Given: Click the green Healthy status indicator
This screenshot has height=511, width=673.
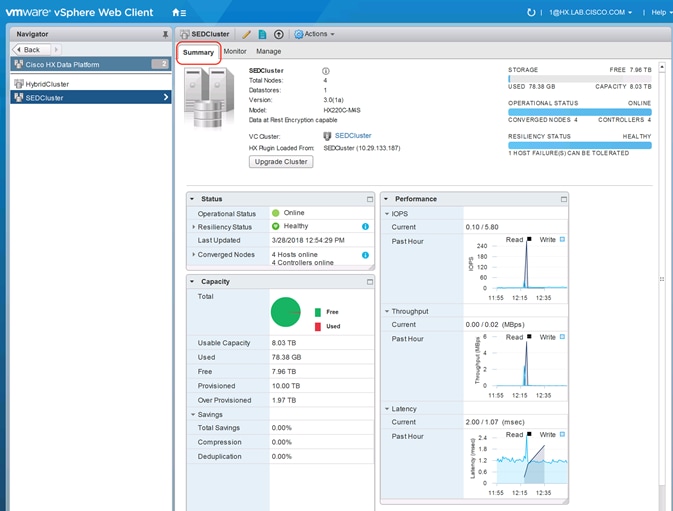Looking at the screenshot, I should click(276, 226).
